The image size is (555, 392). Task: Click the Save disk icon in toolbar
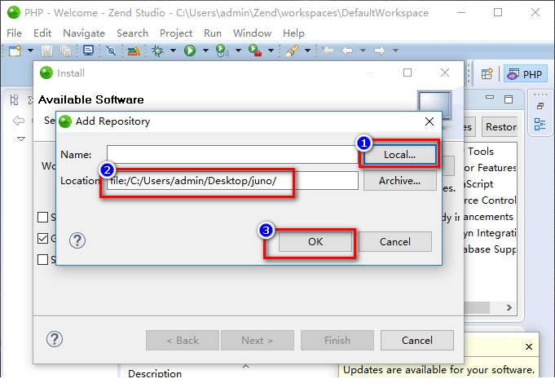tap(46, 51)
